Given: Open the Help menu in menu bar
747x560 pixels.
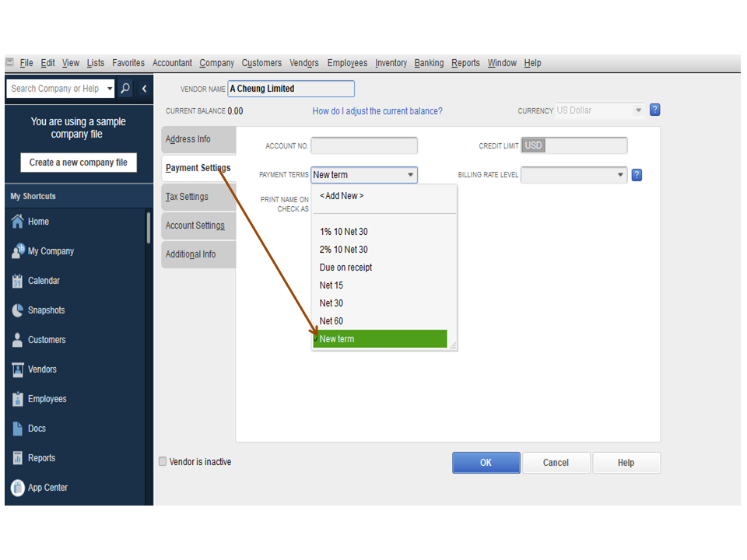Looking at the screenshot, I should tap(532, 63).
